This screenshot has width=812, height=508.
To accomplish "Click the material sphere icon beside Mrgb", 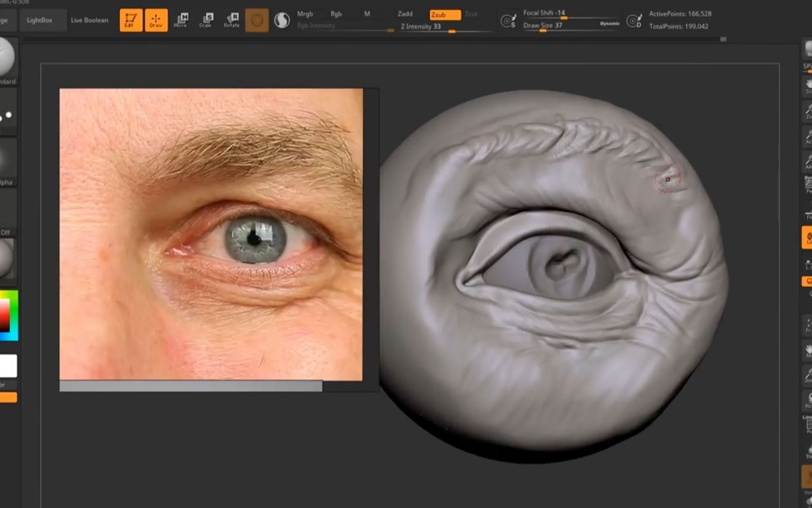I will coord(282,20).
